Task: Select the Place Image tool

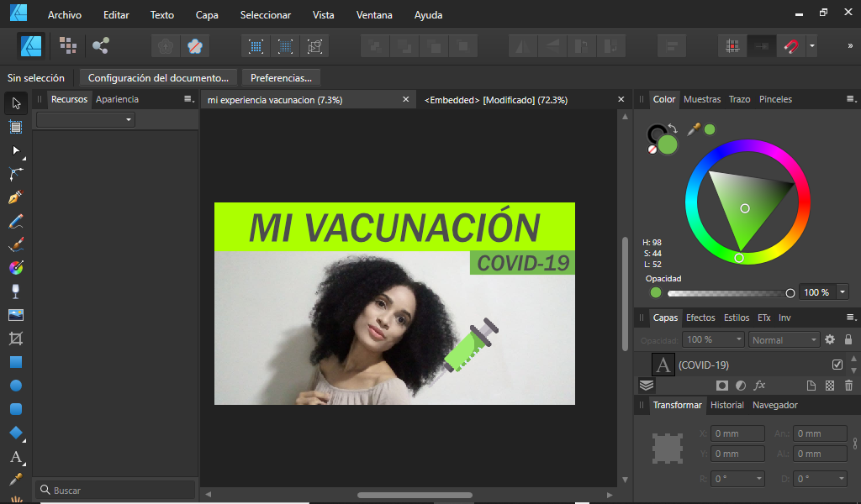Action: [16, 315]
